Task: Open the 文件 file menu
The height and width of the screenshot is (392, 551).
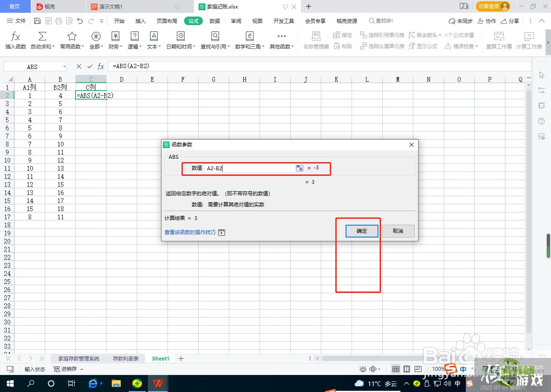Action: pos(17,21)
